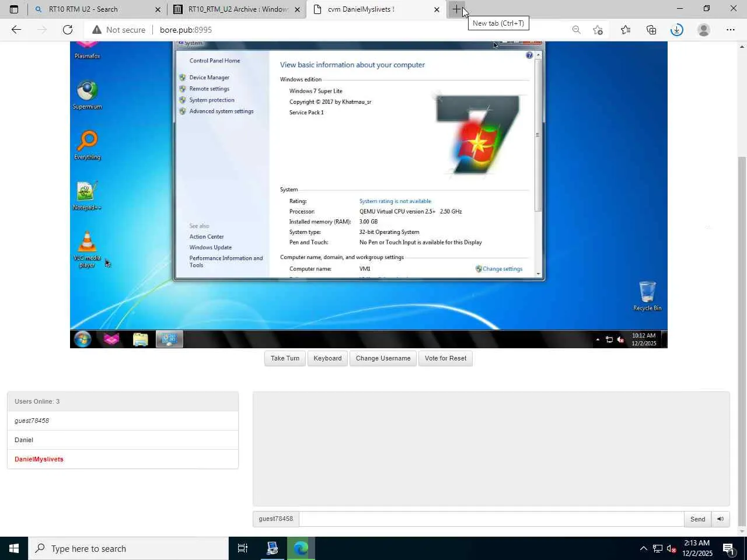This screenshot has height=560, width=747.
Task: Open Advanced system settings link
Action: 221,111
